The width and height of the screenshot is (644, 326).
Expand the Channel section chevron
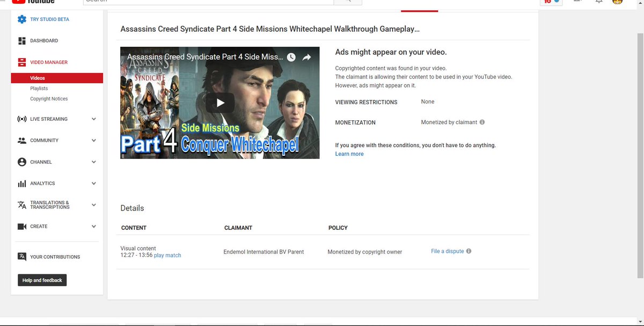coord(94,162)
